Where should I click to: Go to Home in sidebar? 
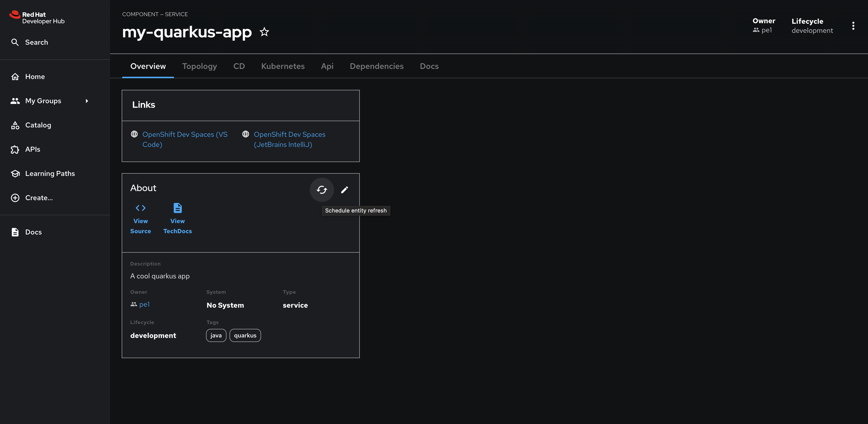[x=35, y=76]
